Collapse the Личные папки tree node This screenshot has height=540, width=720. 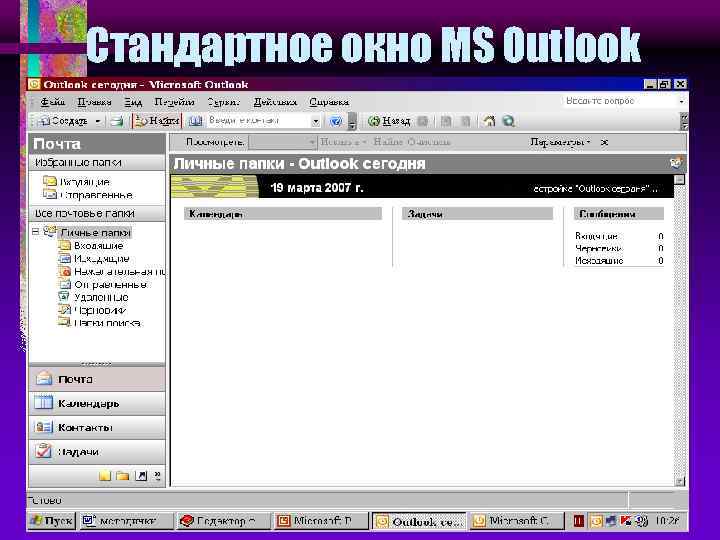pyautogui.click(x=35, y=232)
